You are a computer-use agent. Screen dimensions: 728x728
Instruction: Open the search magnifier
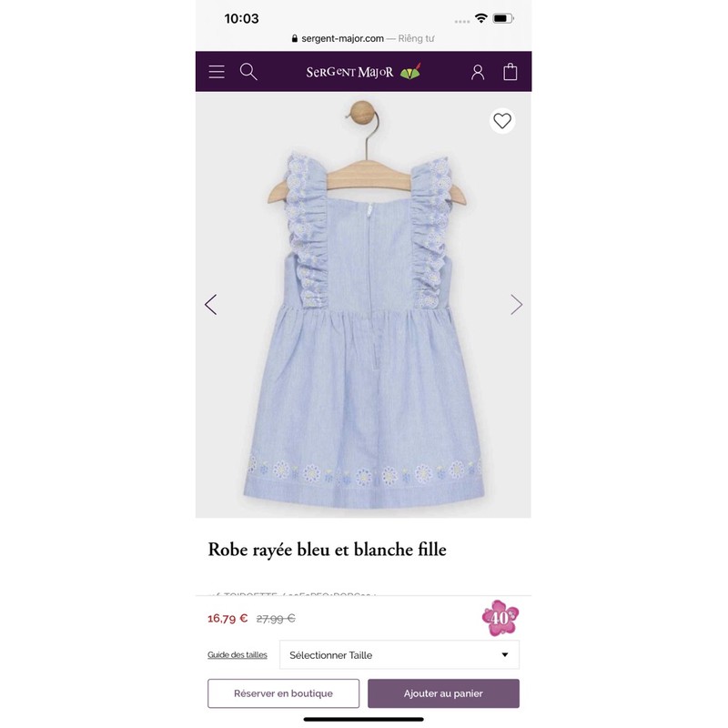coord(248,72)
